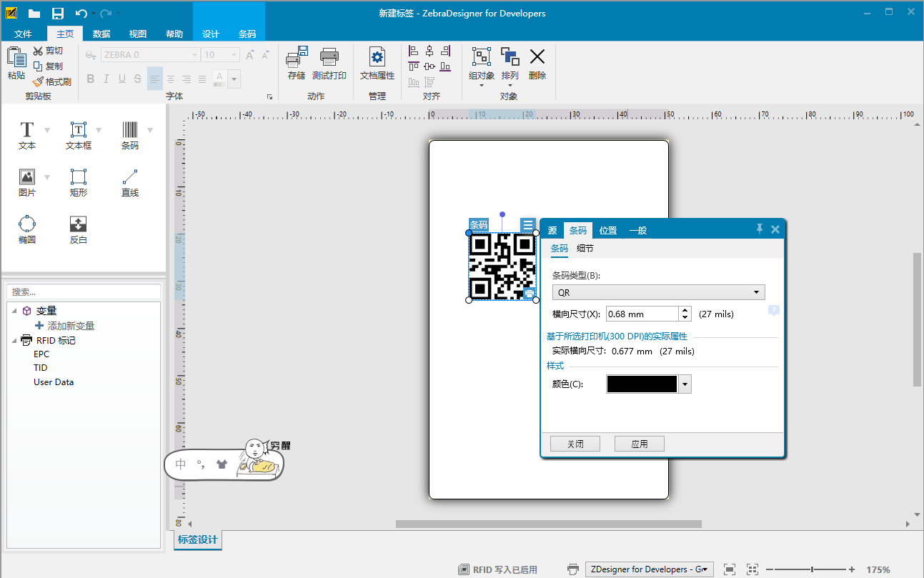924x578 pixels.
Task: Click the align-top objects icon
Action: [413, 66]
